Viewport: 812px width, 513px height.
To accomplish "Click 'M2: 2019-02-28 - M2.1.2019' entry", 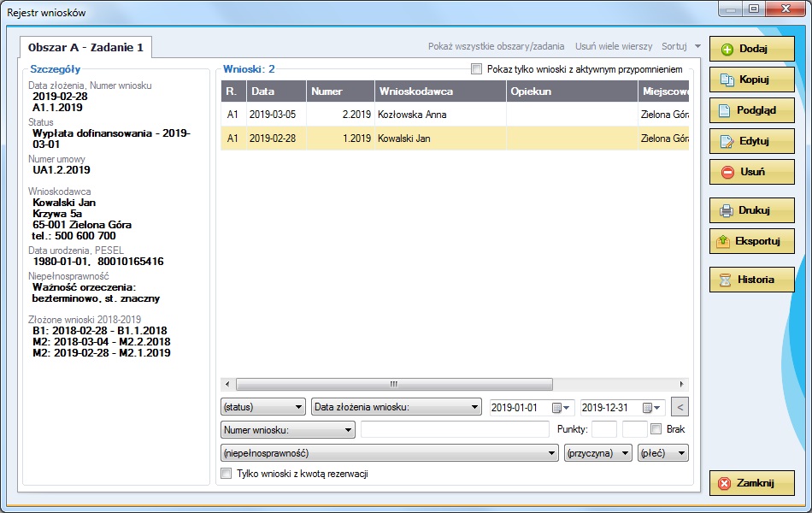I will [x=102, y=353].
